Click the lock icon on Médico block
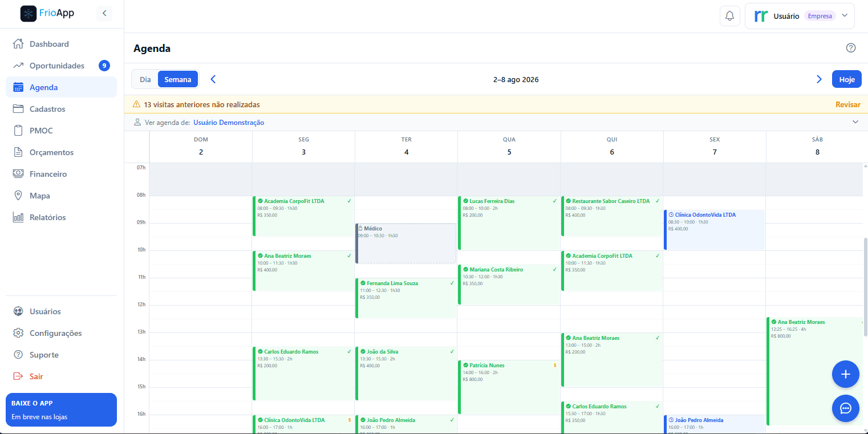This screenshot has height=434, width=868. [360, 228]
